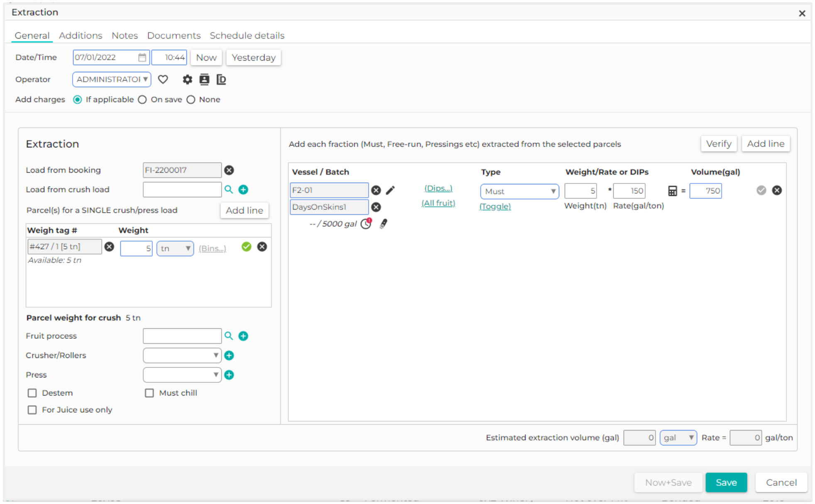Click pencil edit icon next to F2-01 vessel
The width and height of the screenshot is (815, 504).
390,190
